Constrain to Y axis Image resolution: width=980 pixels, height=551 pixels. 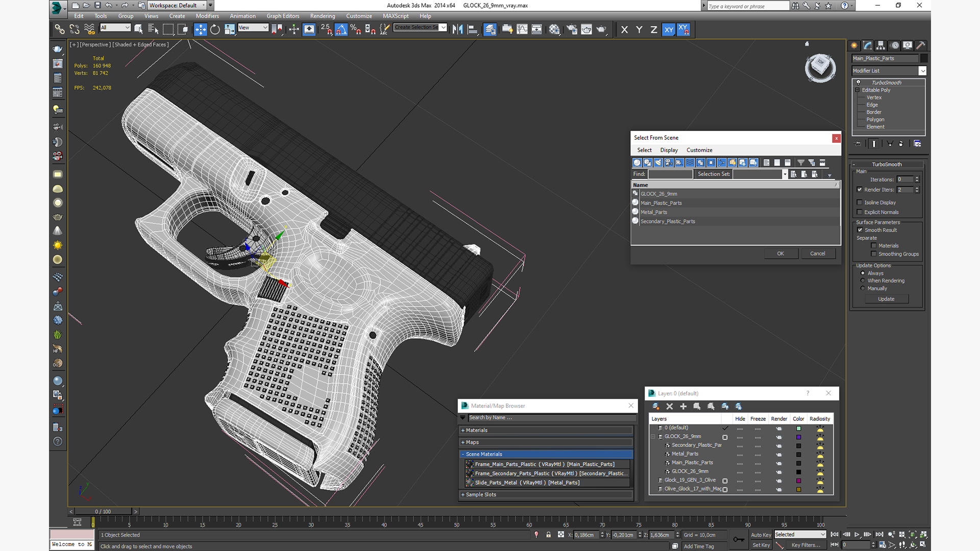(x=639, y=30)
